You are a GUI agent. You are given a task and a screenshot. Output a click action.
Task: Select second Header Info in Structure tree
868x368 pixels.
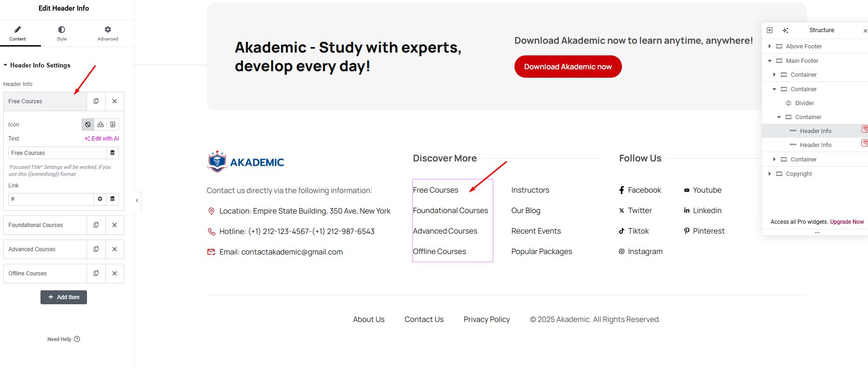pos(815,145)
